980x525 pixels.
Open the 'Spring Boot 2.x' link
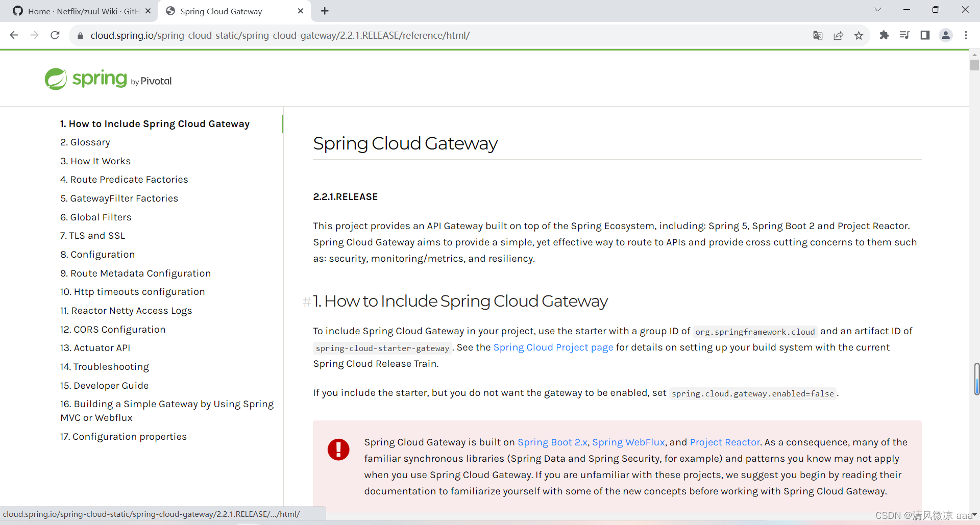pyautogui.click(x=553, y=442)
